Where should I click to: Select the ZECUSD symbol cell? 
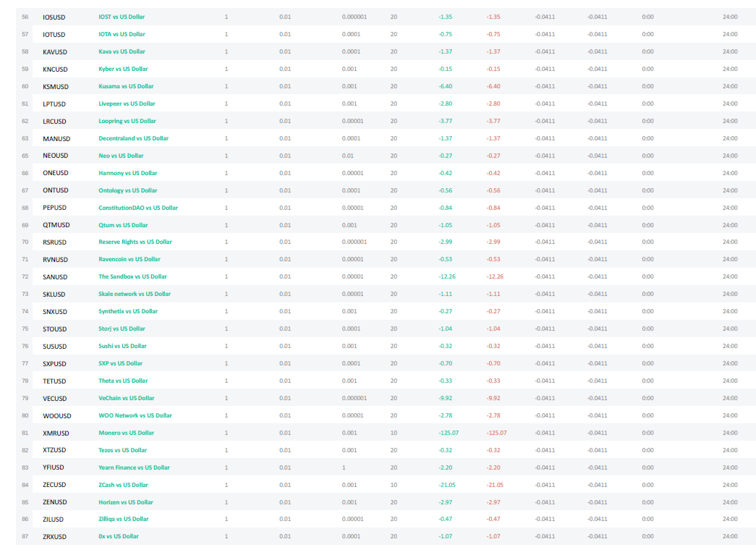click(x=54, y=485)
